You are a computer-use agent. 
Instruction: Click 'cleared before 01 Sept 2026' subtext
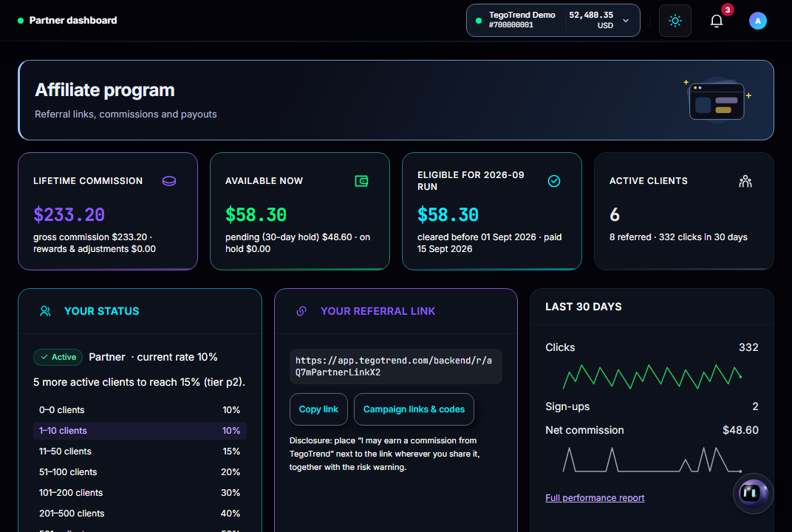pyautogui.click(x=489, y=243)
